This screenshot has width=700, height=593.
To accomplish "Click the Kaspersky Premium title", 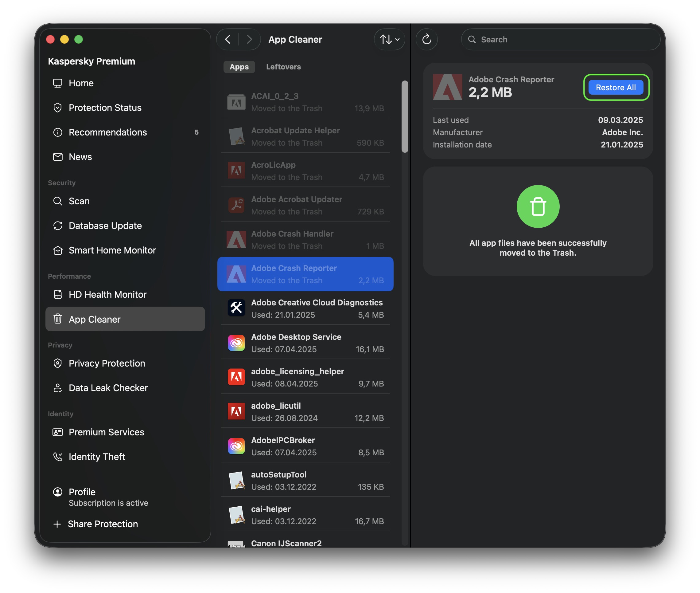I will (91, 61).
